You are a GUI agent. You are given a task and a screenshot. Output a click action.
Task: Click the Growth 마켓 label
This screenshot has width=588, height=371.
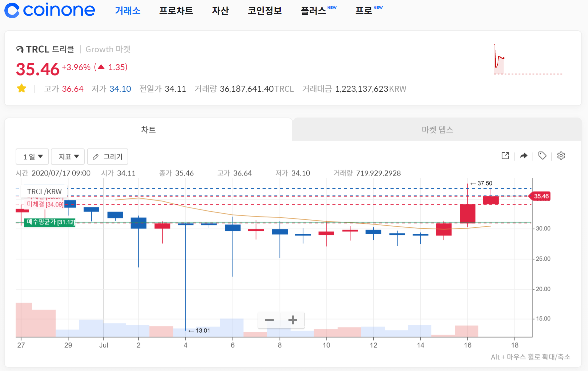coord(108,49)
